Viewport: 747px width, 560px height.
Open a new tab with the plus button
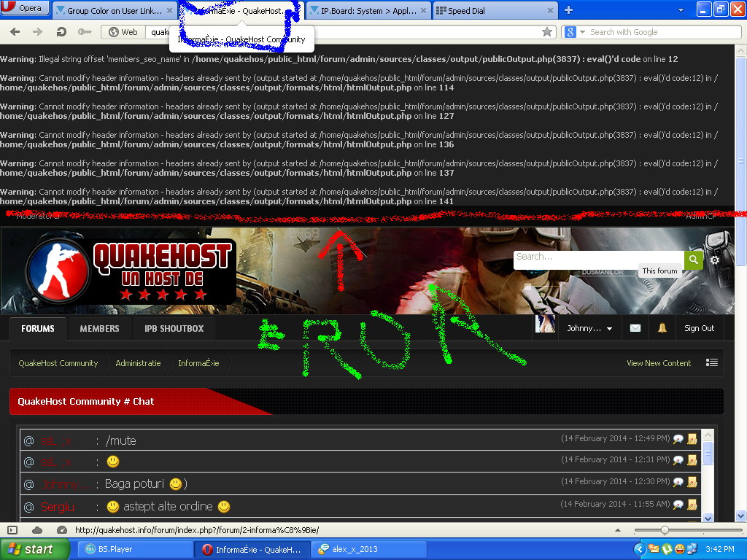(568, 10)
